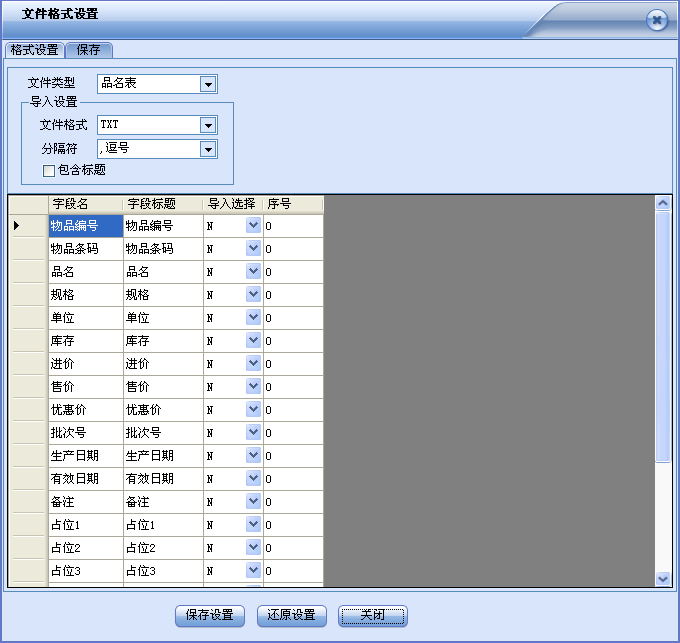Image resolution: width=680 pixels, height=643 pixels.
Task: Open the 文件类型 dropdown showing 品名表
Action: [208, 84]
